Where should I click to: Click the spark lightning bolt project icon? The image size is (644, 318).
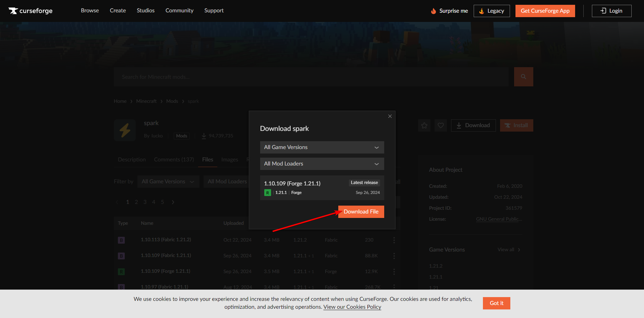(x=125, y=130)
